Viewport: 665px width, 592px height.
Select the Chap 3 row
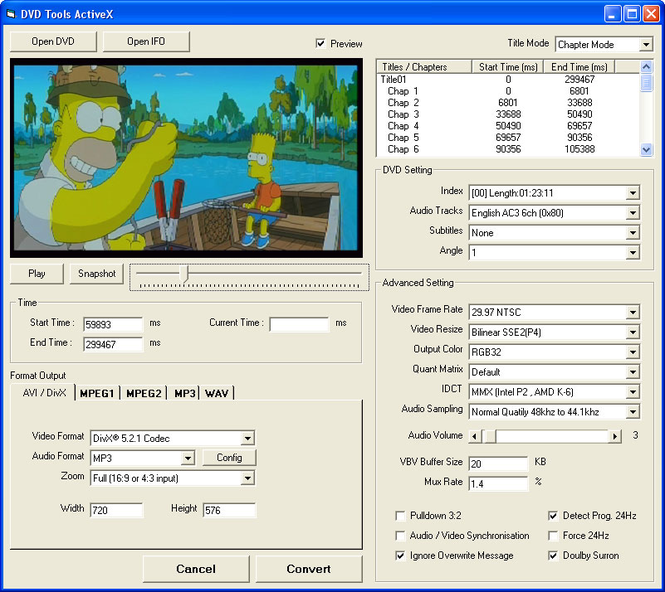(x=508, y=114)
